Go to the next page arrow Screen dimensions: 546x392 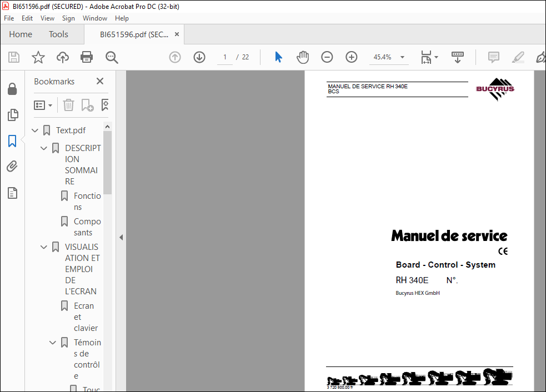point(199,57)
